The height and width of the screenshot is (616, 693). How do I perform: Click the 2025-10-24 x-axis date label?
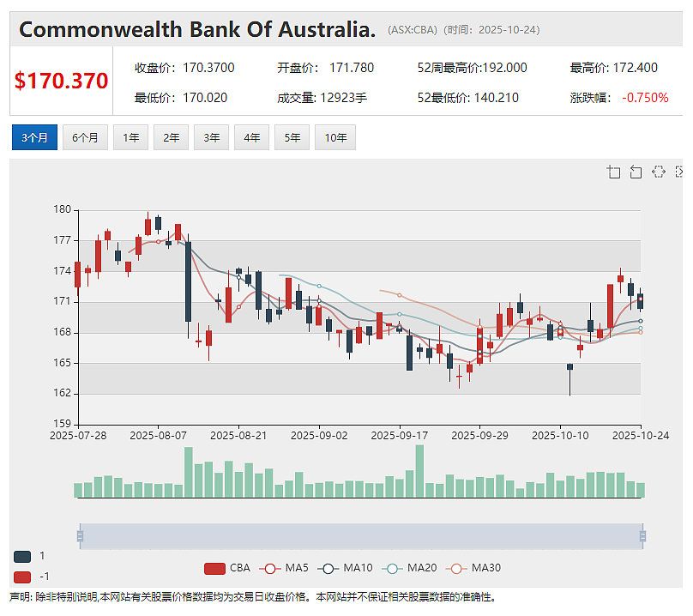[x=641, y=436]
